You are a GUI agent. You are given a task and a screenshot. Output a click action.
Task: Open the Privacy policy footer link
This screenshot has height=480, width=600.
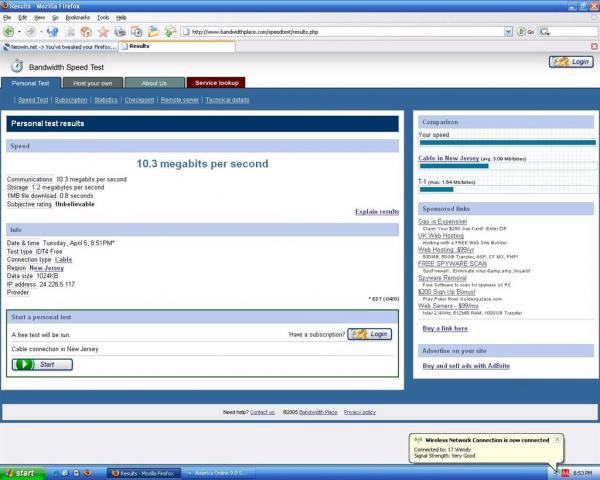360,412
